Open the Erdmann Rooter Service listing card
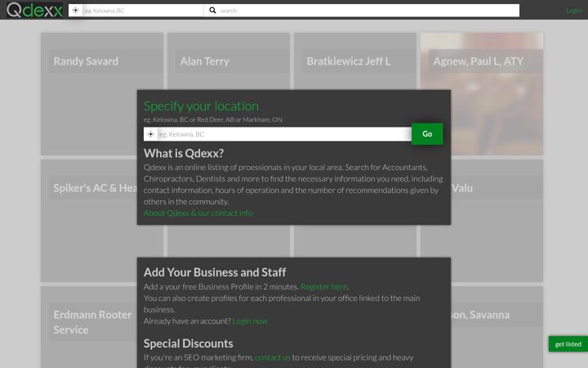This screenshot has width=588, height=368. 89,327
